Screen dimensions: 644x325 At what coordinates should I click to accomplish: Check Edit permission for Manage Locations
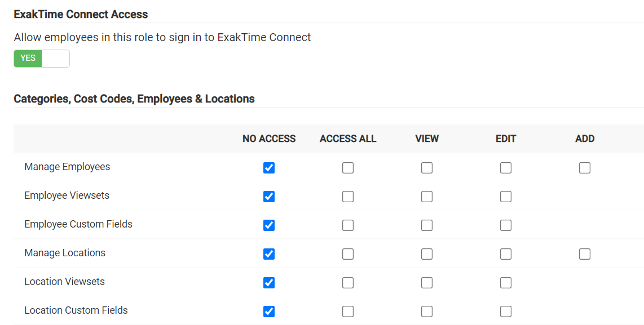coord(506,254)
